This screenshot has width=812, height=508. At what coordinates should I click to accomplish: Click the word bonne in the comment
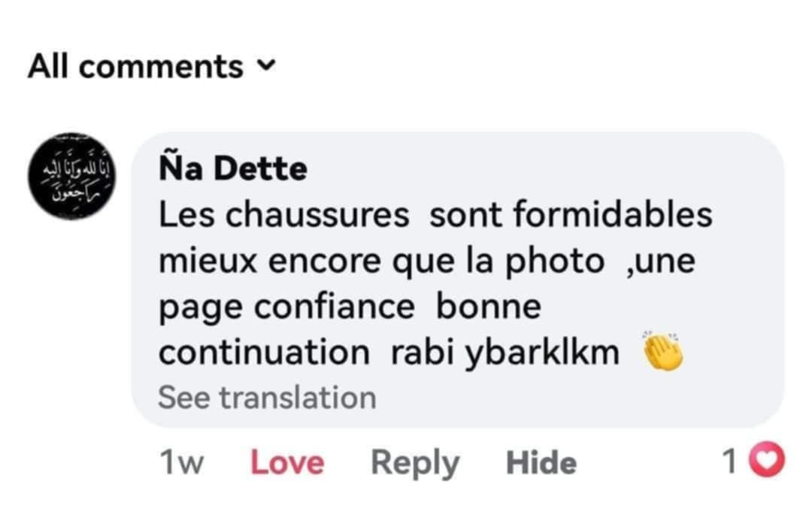(x=489, y=307)
